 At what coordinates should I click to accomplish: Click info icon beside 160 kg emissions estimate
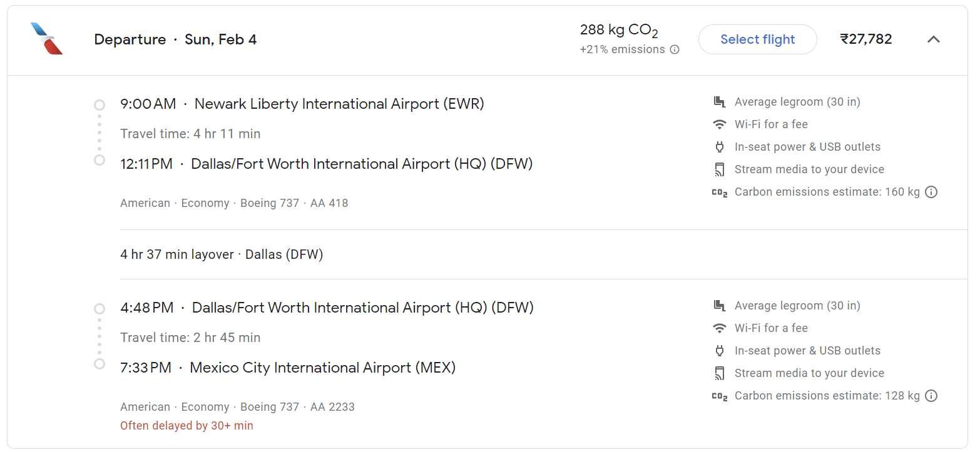pyautogui.click(x=931, y=192)
